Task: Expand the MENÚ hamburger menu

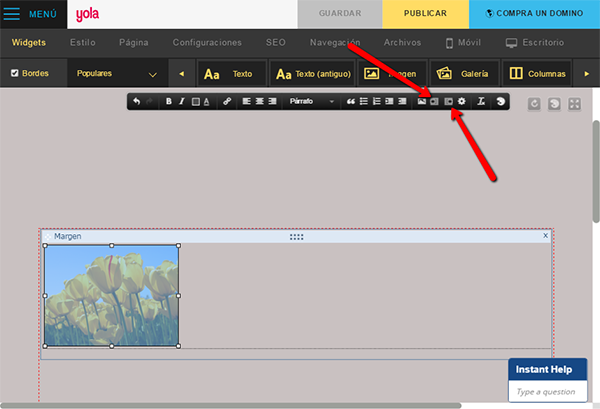Action: [31, 14]
